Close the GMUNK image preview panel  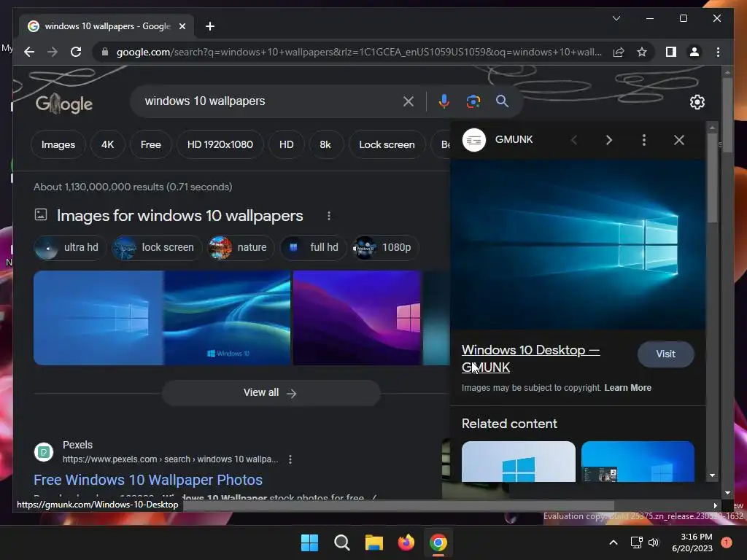tap(679, 140)
